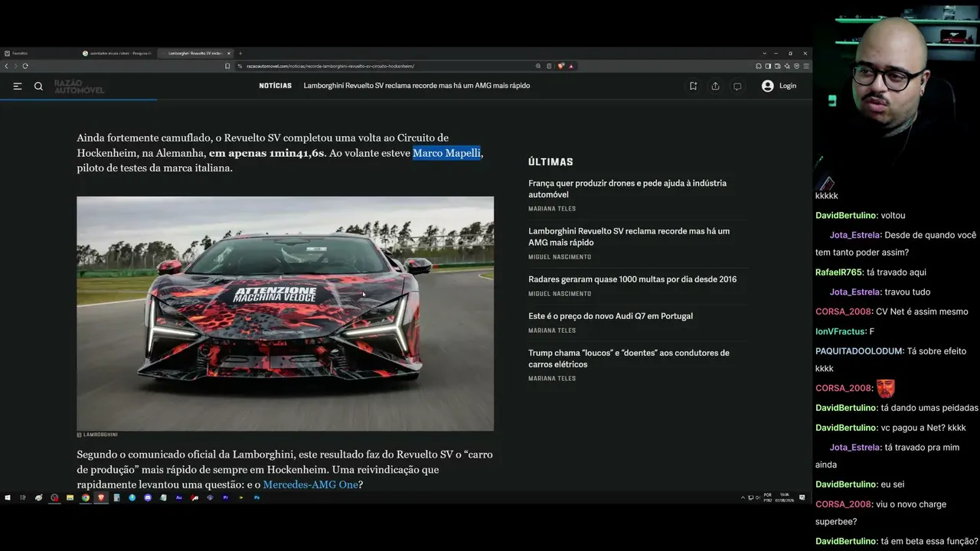Viewport: 980px width, 551px height.
Task: Click author Mariana Teles under the drones article
Action: tap(552, 209)
